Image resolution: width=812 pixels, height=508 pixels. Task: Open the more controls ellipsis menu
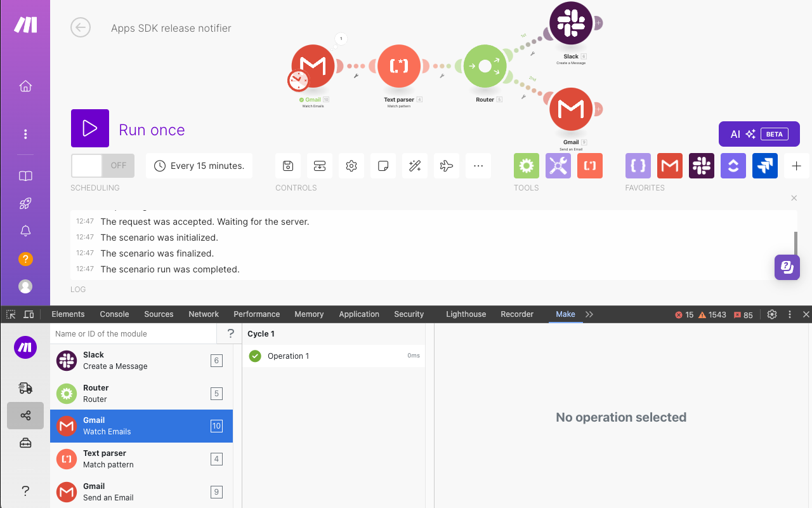[x=478, y=166]
